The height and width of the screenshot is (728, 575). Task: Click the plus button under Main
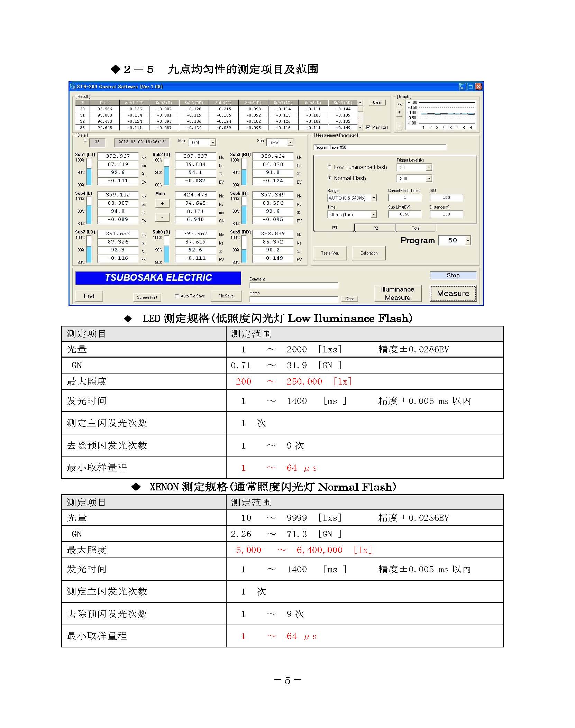pyautogui.click(x=162, y=203)
